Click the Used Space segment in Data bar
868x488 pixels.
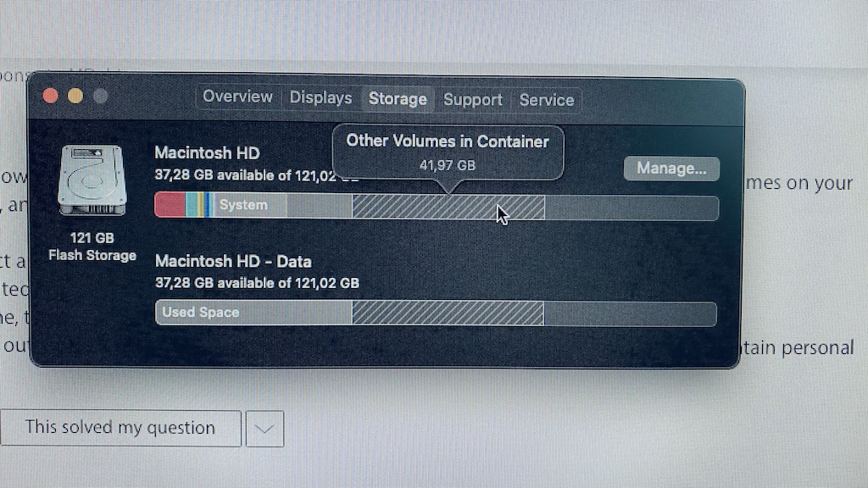pos(253,312)
